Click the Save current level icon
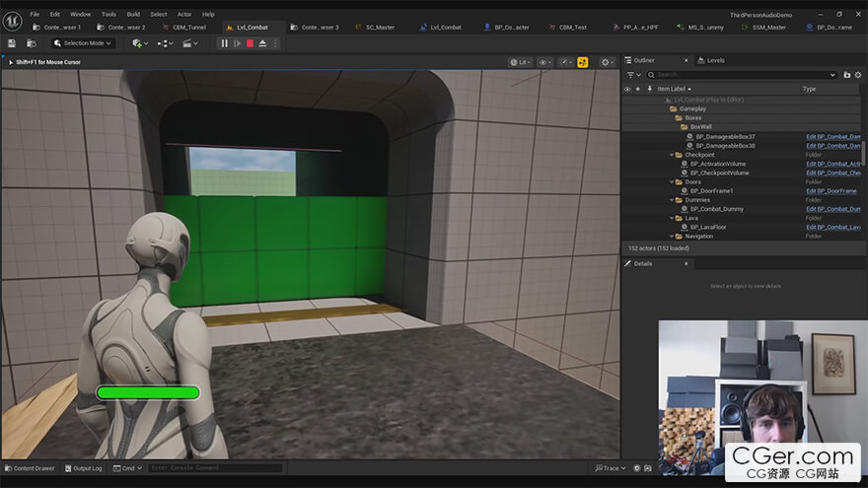 [11, 43]
